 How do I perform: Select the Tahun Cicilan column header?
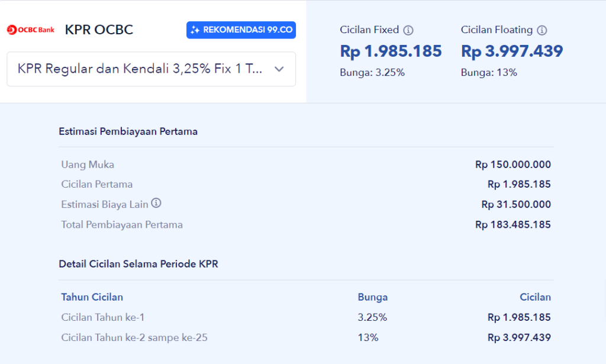point(92,297)
